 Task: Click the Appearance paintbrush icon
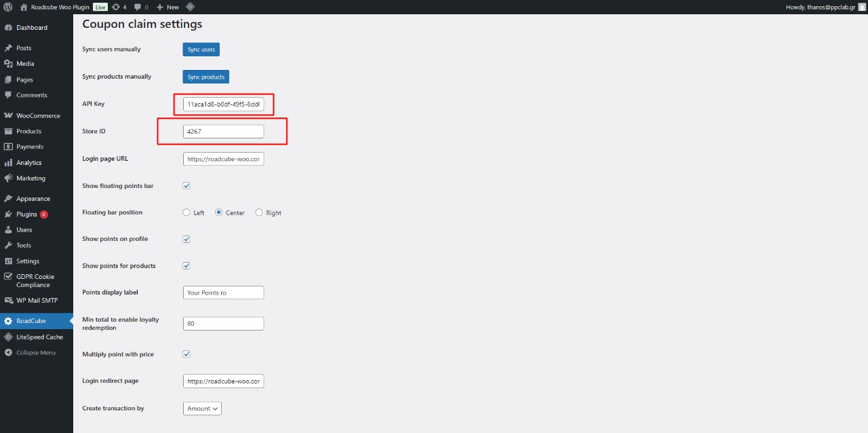(8, 199)
